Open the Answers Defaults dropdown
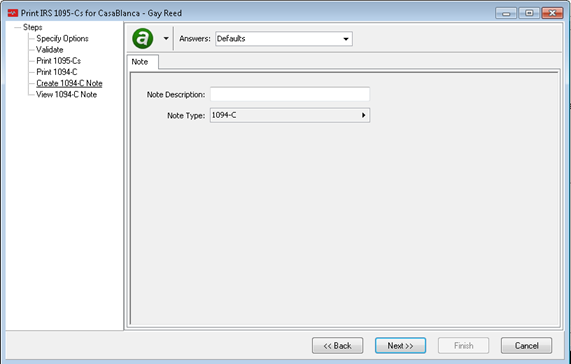This screenshot has width=571, height=364. pos(284,39)
